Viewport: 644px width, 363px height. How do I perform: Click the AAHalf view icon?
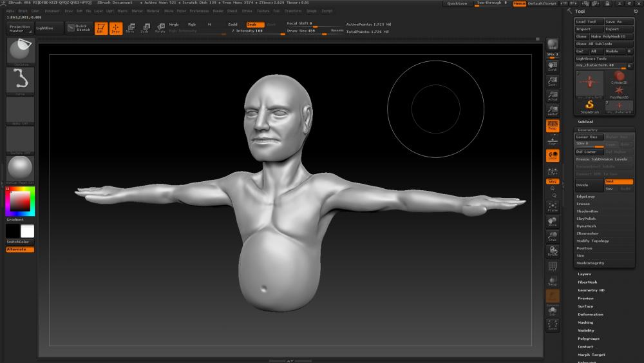(553, 111)
